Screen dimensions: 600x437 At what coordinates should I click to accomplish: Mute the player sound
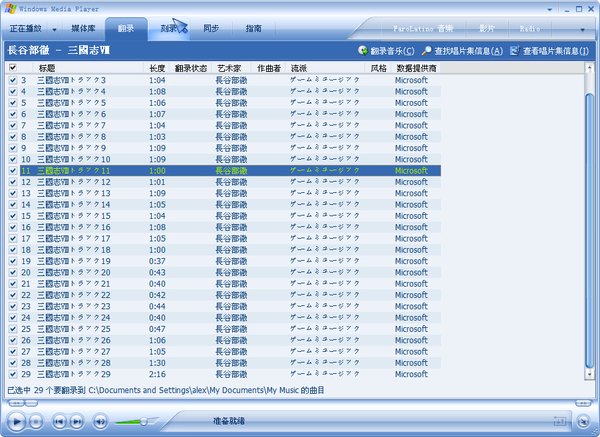100,421
